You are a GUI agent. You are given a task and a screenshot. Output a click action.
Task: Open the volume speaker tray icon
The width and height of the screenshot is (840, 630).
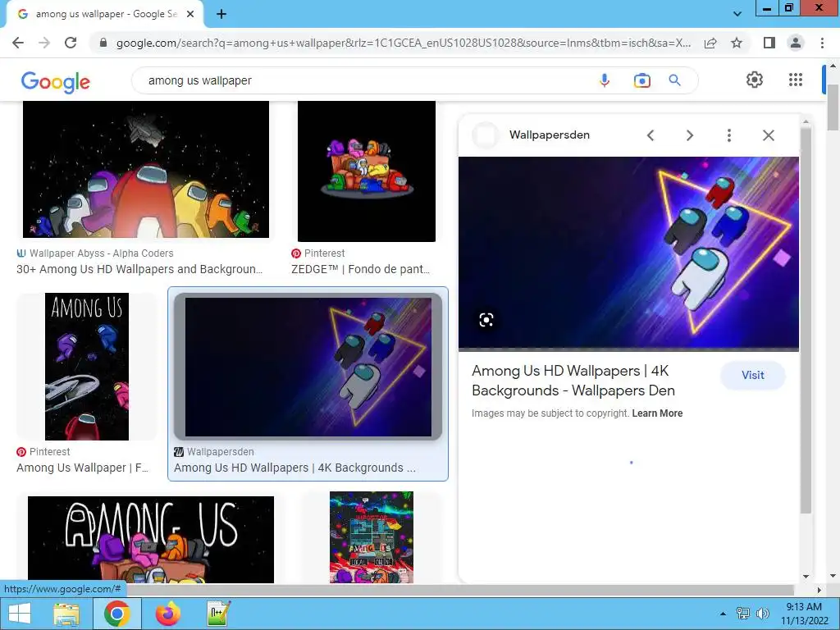[762, 614]
